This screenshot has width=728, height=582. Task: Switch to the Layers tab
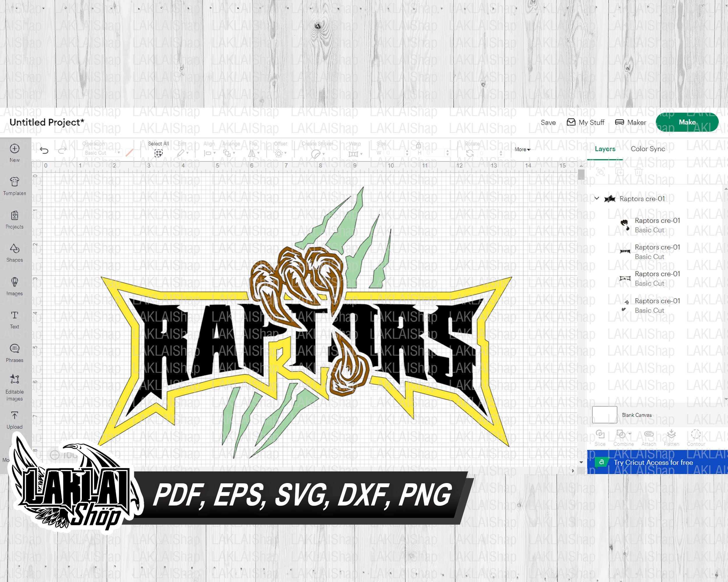coord(605,149)
